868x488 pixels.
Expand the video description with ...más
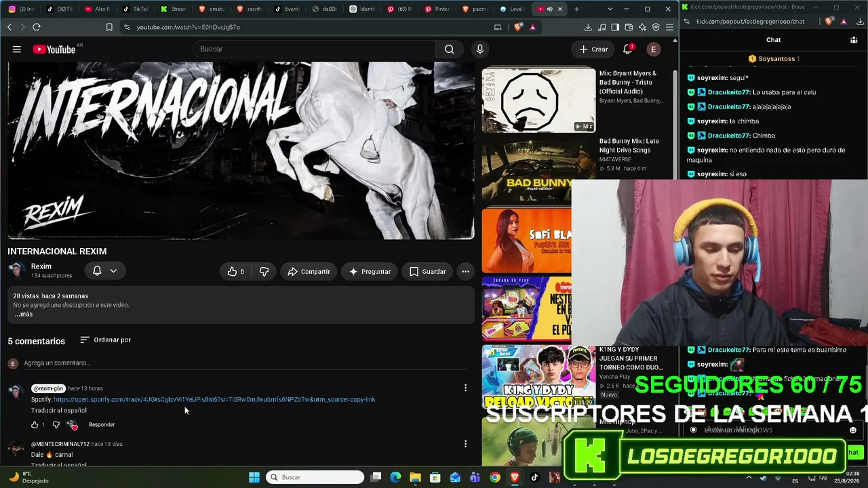[24, 314]
